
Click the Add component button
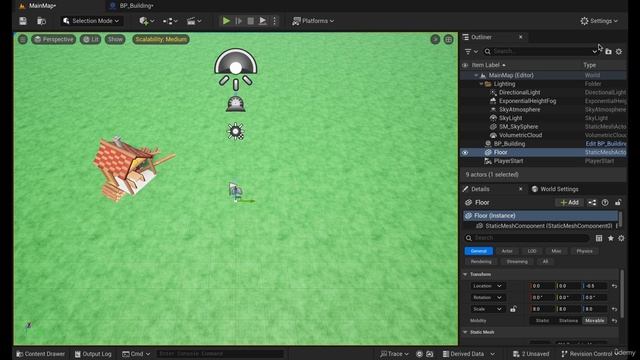pyautogui.click(x=569, y=202)
